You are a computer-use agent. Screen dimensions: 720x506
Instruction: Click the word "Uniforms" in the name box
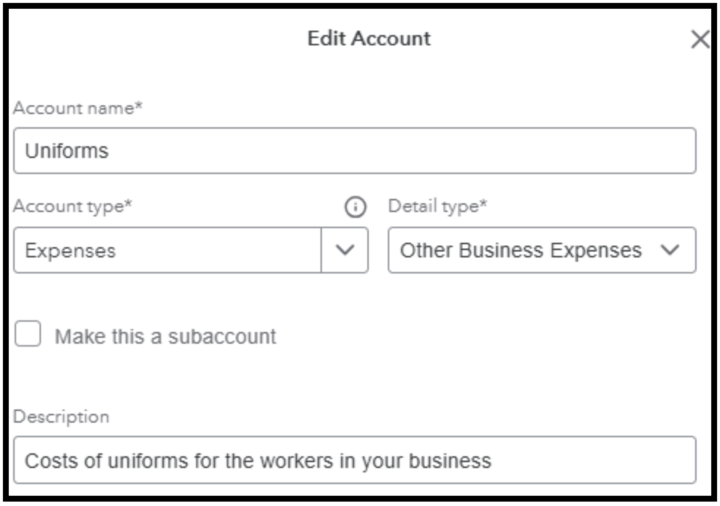[x=66, y=151]
